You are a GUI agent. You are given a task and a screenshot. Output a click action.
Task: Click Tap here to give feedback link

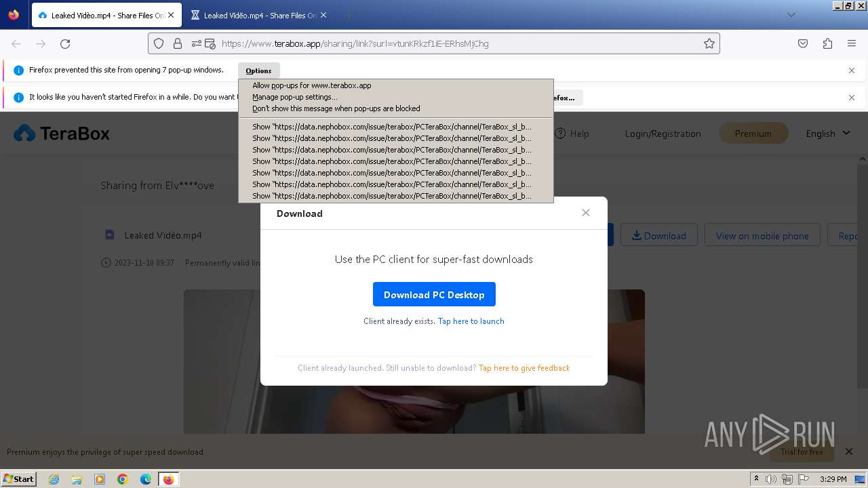524,368
